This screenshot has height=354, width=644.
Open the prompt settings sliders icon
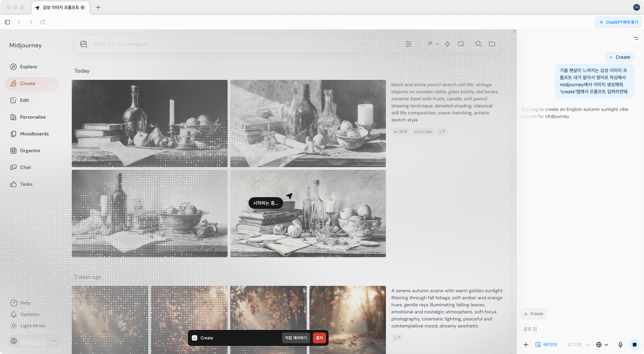pos(408,44)
